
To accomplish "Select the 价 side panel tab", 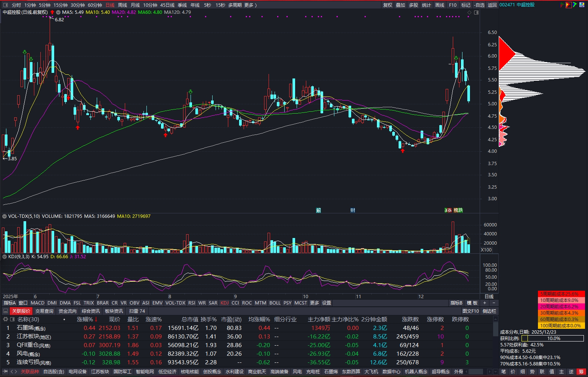I will point(513,372).
